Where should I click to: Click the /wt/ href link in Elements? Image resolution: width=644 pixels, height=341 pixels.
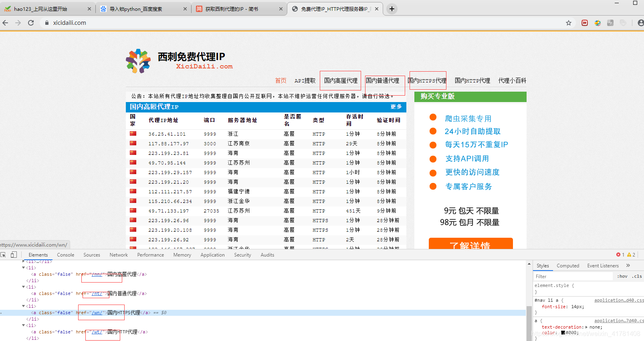coord(97,332)
